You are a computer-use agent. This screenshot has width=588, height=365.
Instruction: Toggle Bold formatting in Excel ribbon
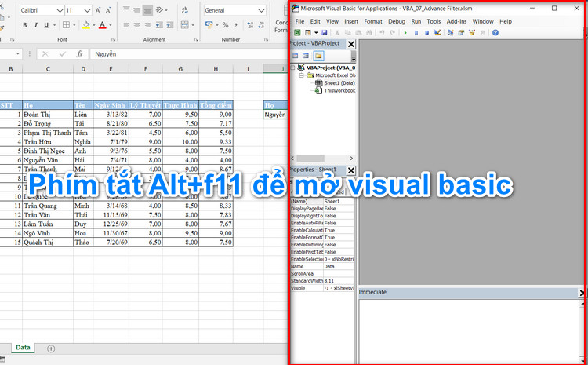[x=25, y=25]
